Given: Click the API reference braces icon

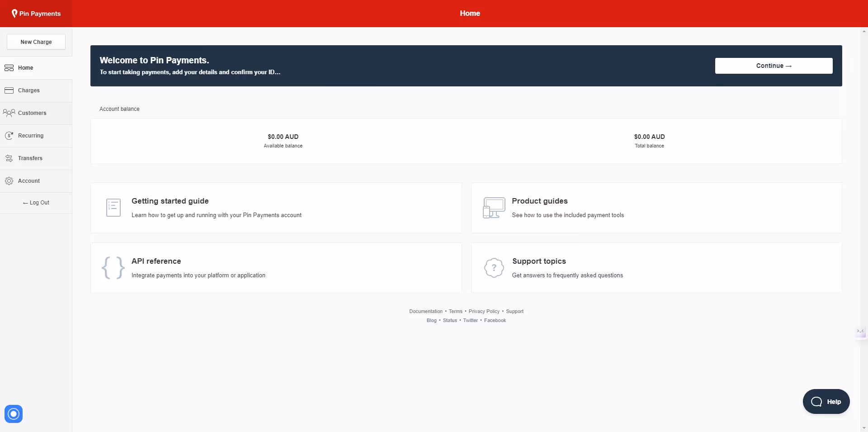Looking at the screenshot, I should click(x=113, y=268).
